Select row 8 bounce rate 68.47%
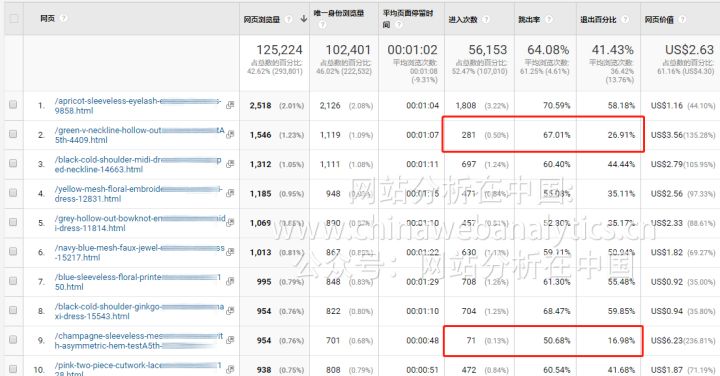This screenshot has width=720, height=376. point(557,311)
